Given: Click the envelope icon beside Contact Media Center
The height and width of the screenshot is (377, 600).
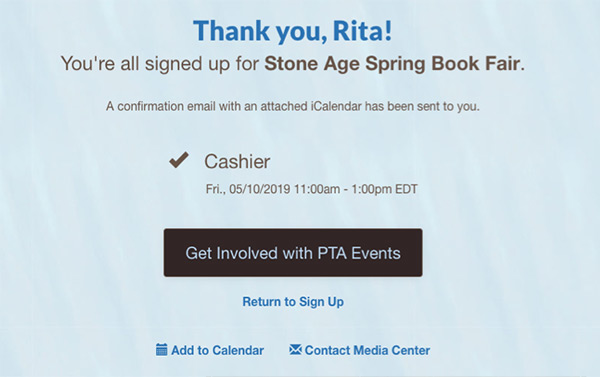Looking at the screenshot, I should pyautogui.click(x=295, y=349).
